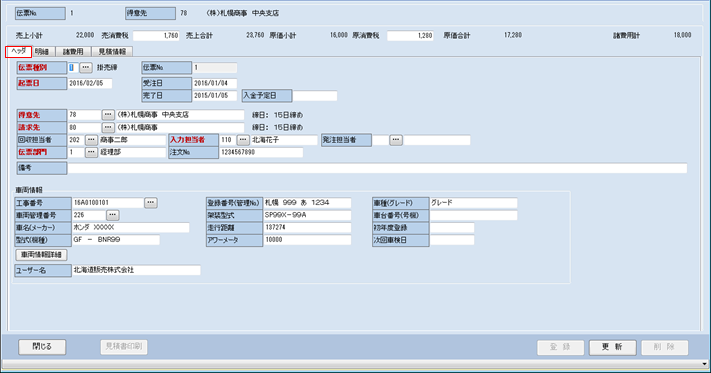The width and height of the screenshot is (711, 373).
Task: Click the 完了日 date field
Action: click(214, 96)
